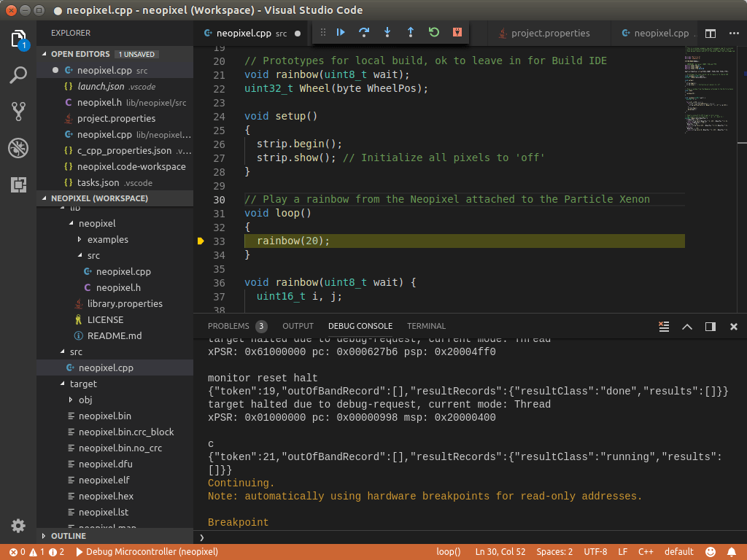Clear the debug console output
The height and width of the screenshot is (560, 747).
[x=664, y=326]
